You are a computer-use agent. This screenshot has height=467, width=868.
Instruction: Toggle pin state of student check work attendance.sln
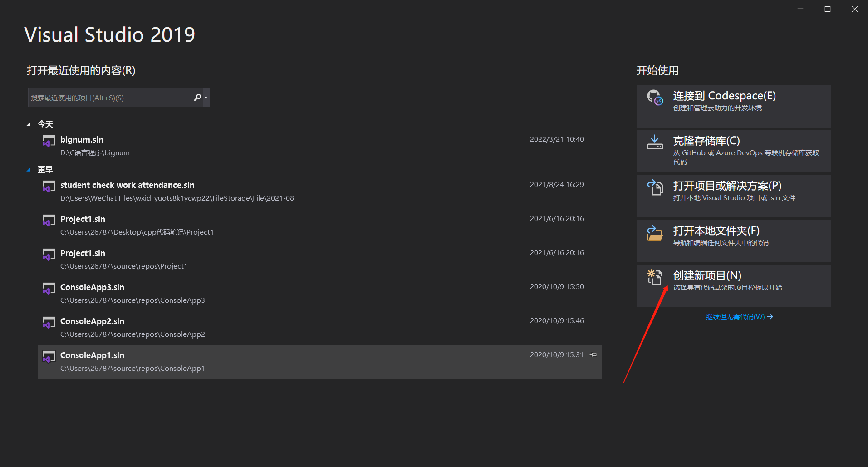point(593,184)
